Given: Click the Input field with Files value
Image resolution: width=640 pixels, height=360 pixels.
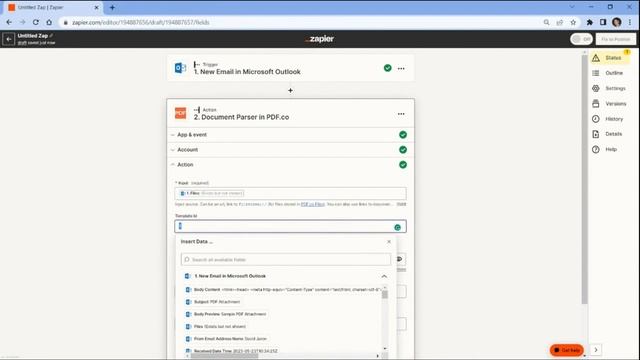Looking at the screenshot, I should click(290, 193).
